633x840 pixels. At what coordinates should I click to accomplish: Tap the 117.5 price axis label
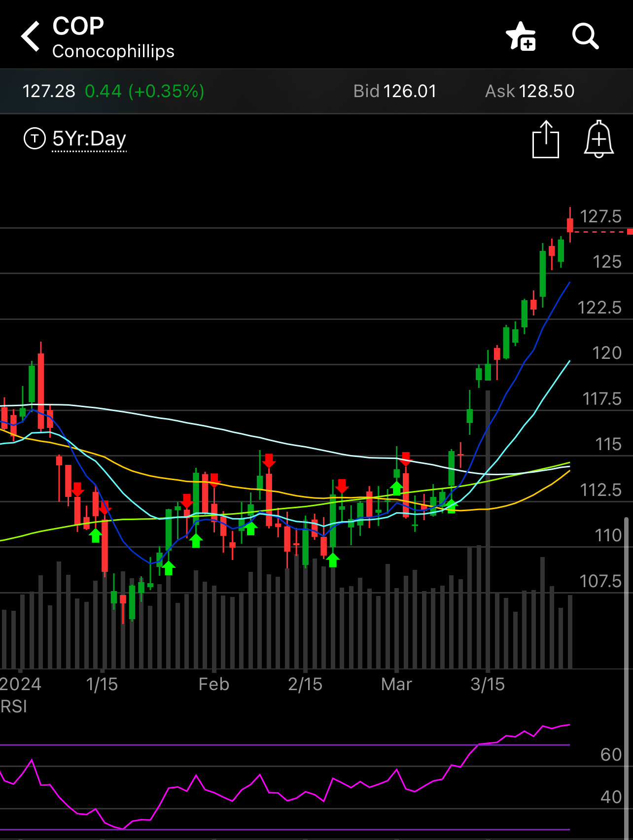602,399
